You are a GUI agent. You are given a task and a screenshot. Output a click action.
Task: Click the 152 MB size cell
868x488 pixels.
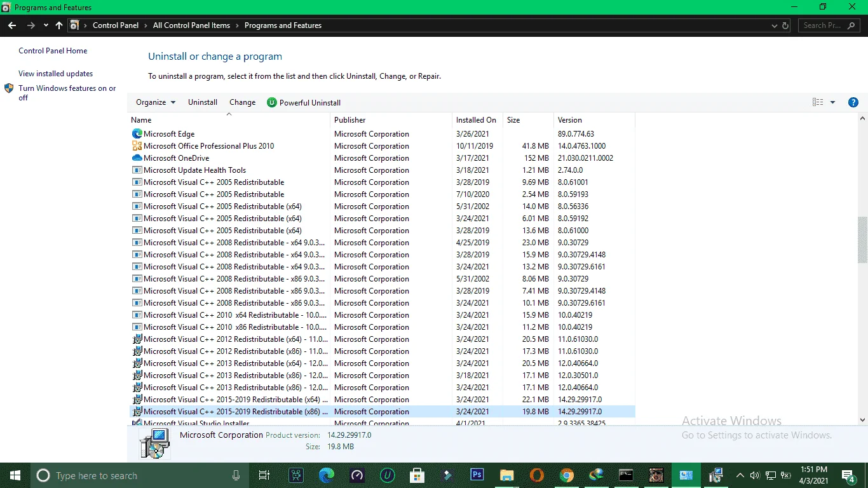pyautogui.click(x=536, y=158)
